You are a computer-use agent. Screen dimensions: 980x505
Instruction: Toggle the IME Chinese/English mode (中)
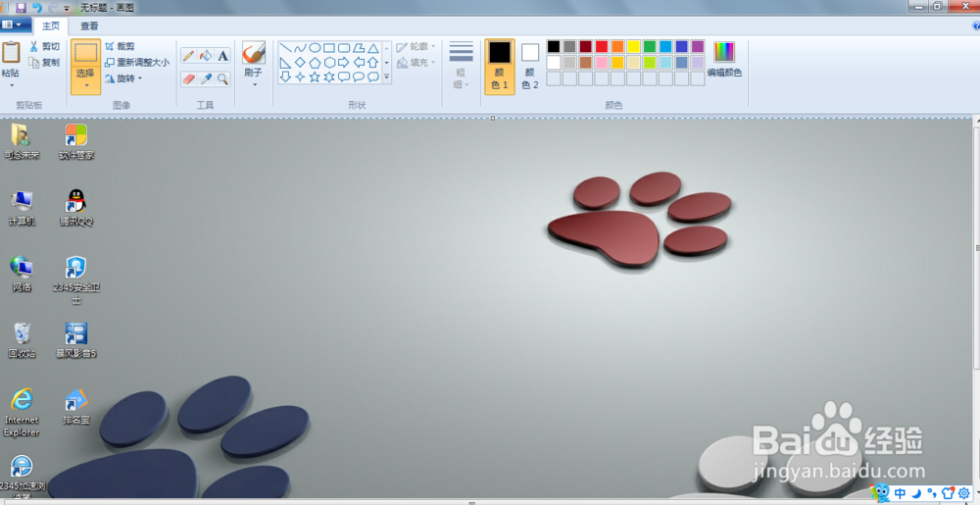point(901,492)
